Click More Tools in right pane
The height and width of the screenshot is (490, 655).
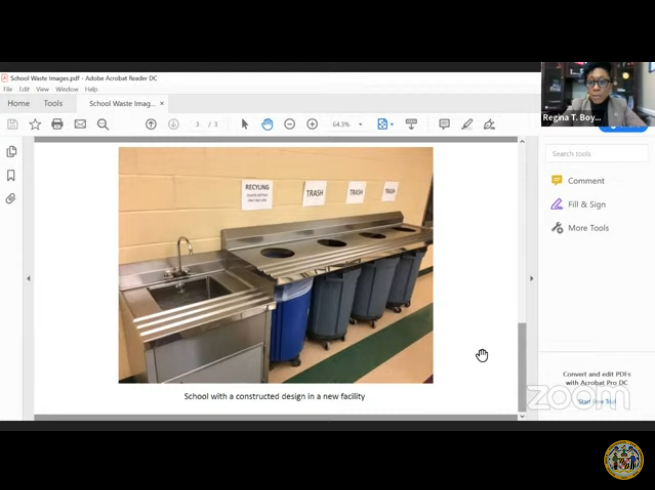coord(588,228)
